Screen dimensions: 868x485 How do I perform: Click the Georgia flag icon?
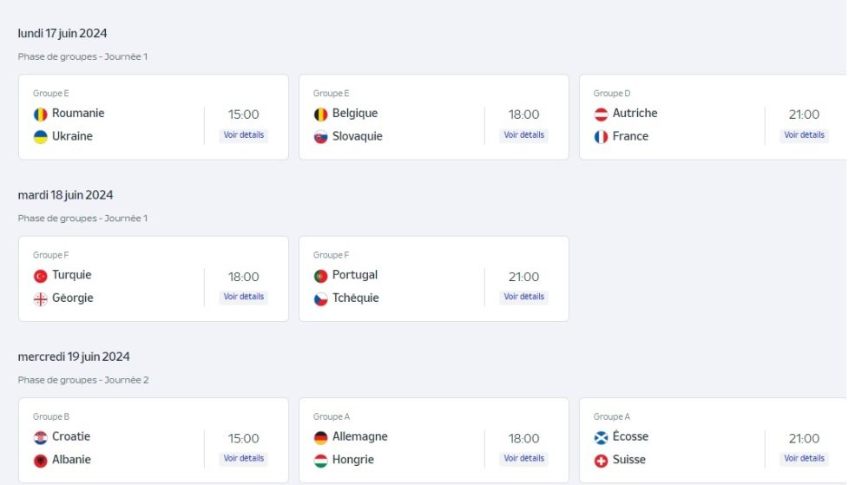[41, 298]
